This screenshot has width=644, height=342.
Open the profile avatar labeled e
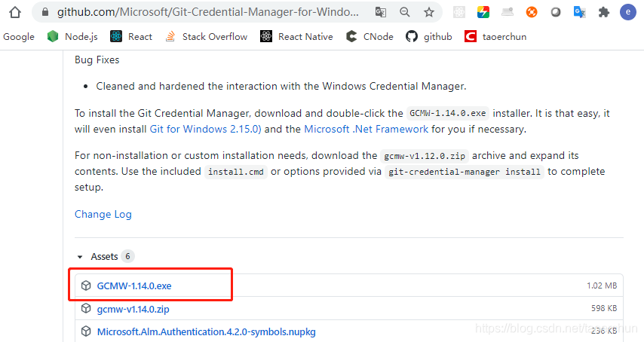coord(628,12)
